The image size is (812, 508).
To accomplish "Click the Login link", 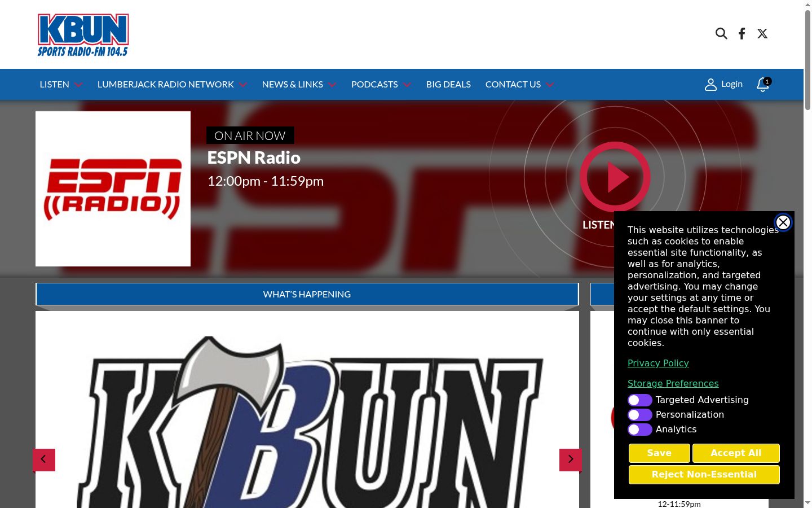I will [x=732, y=84].
